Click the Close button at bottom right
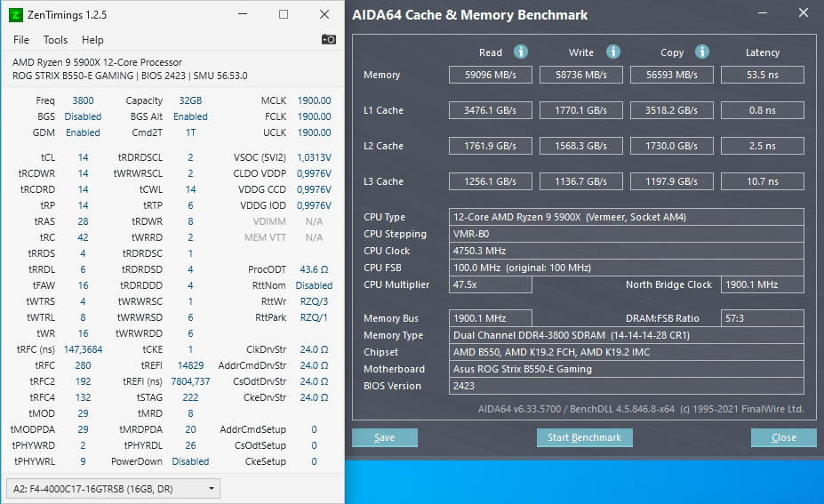 tap(783, 437)
